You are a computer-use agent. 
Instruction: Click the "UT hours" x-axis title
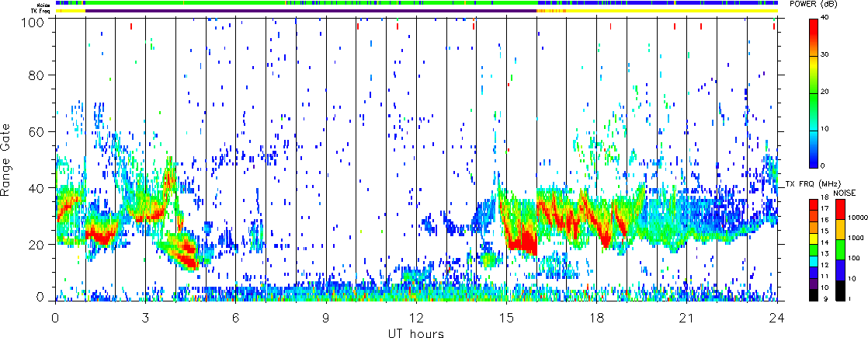click(415, 333)
